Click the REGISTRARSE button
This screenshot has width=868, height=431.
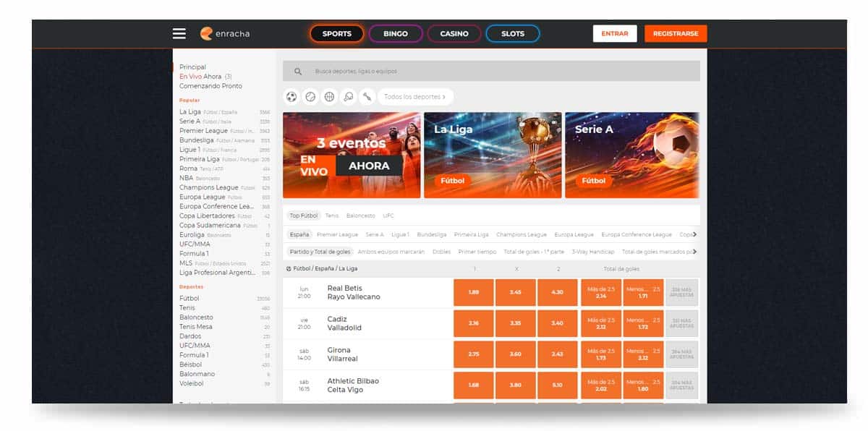click(x=676, y=33)
